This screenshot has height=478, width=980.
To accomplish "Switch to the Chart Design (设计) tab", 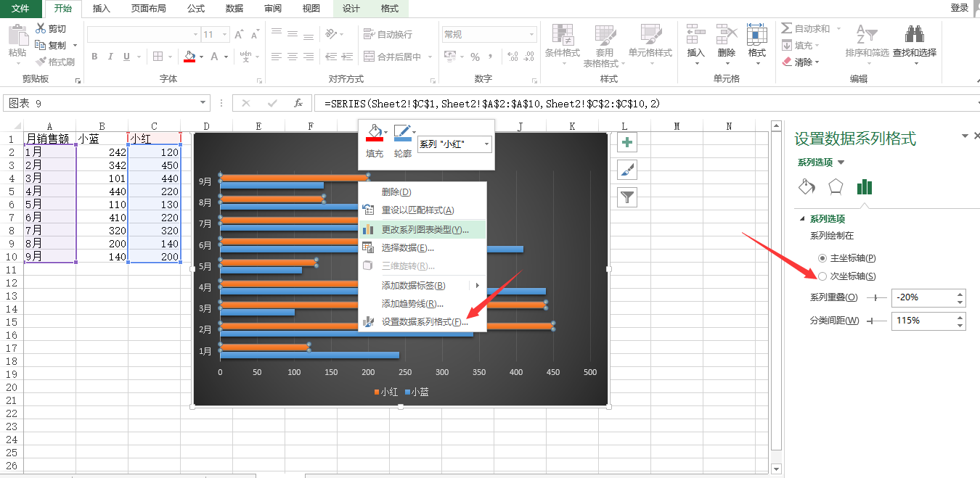I will (x=351, y=9).
